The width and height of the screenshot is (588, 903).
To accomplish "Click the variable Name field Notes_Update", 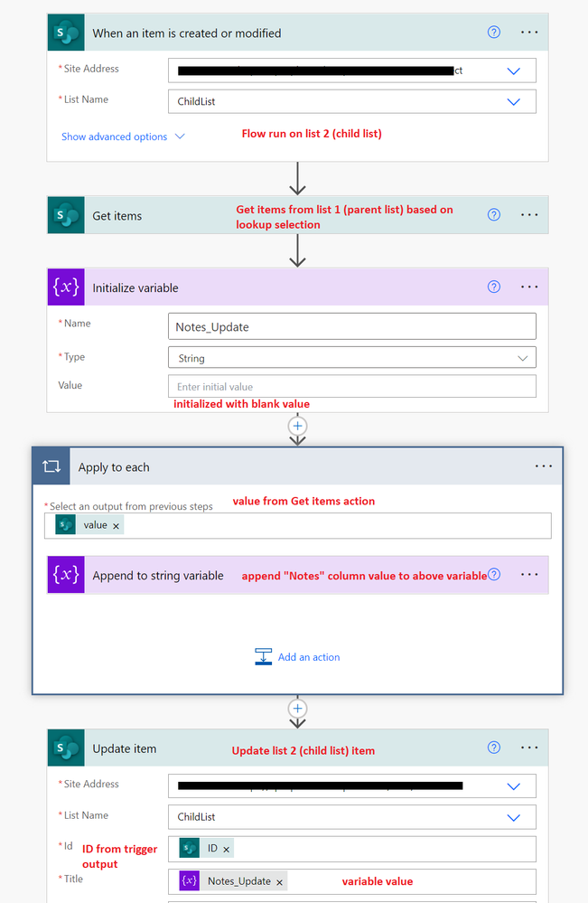I will (x=352, y=326).
